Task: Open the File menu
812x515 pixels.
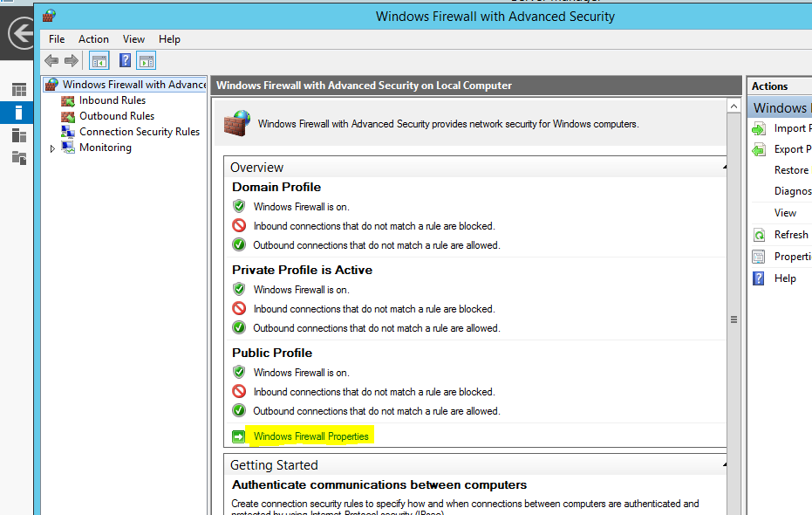Action: pos(57,39)
